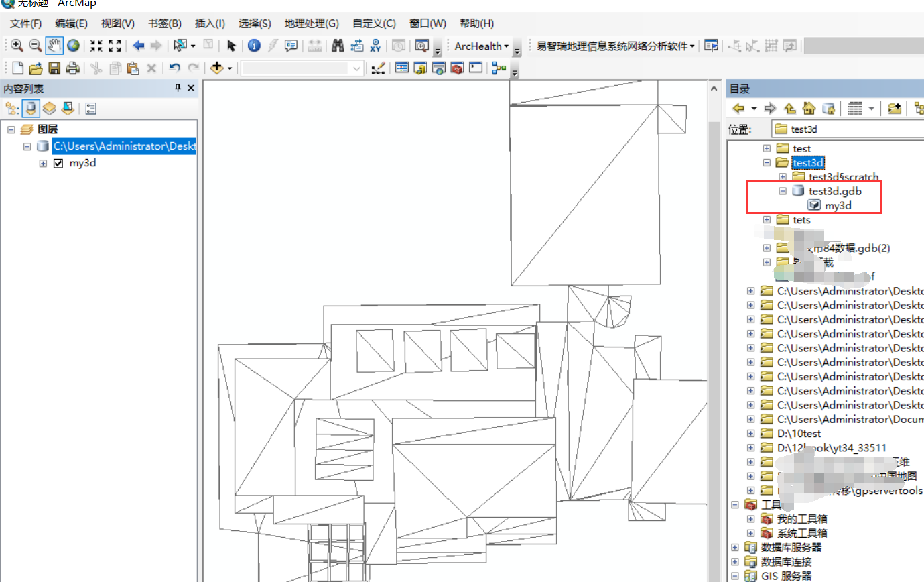Screen dimensions: 924x582
Task: Switch to List By Source
Action: (x=31, y=108)
